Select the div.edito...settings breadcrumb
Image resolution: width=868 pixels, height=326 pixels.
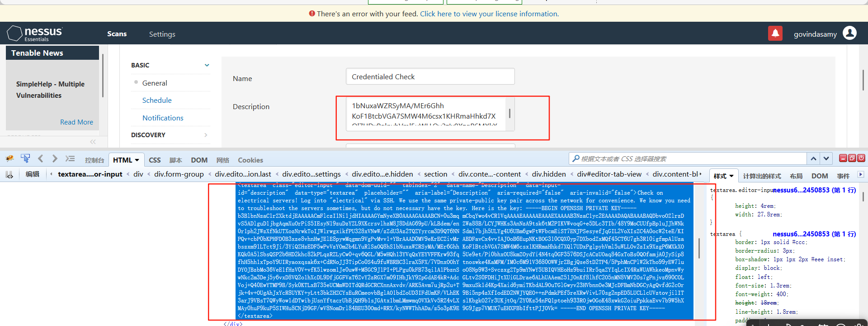pos(311,174)
